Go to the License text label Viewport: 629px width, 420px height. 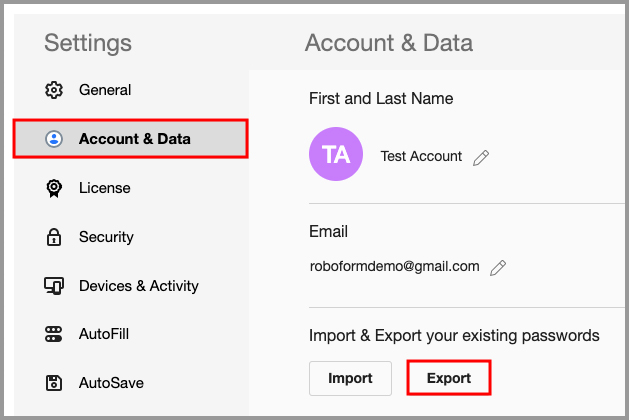click(x=105, y=188)
